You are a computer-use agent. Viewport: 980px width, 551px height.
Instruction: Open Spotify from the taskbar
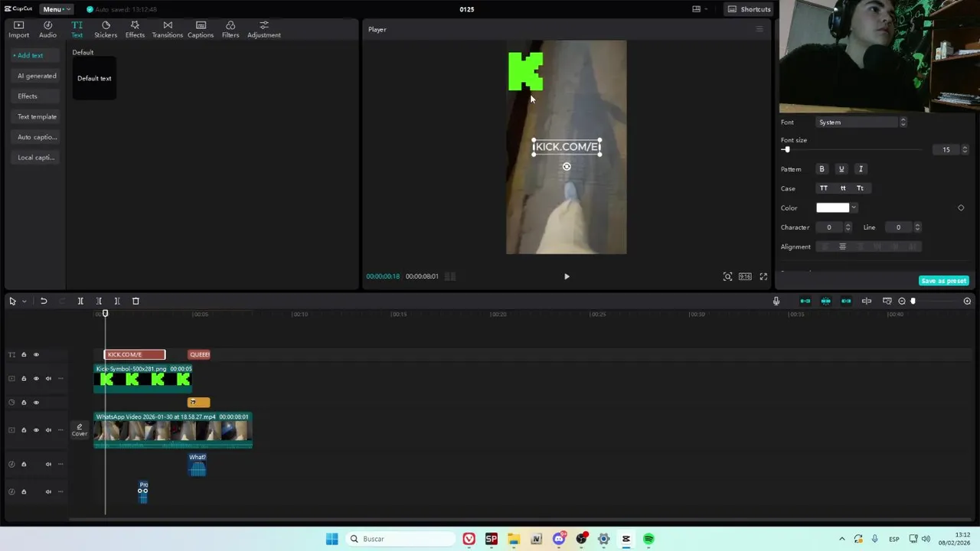tap(648, 539)
